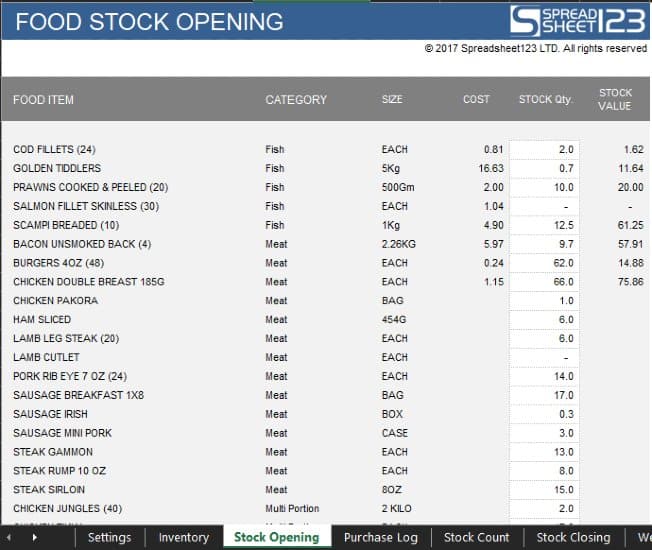Open the Inventory sheet tab
Image resolution: width=652 pixels, height=550 pixels.
(x=184, y=537)
